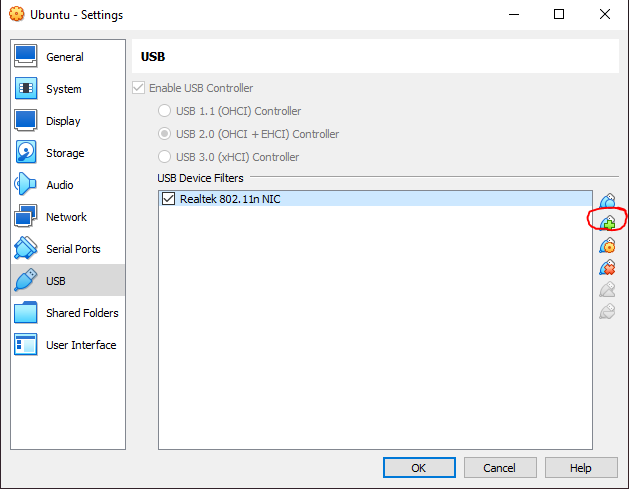Toggle Enable USB Controller checkbox

(x=138, y=88)
